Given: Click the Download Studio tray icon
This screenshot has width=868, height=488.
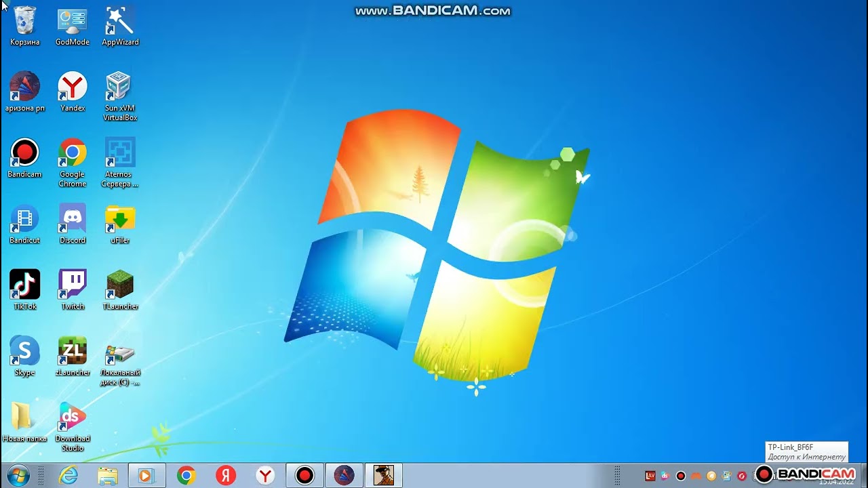Looking at the screenshot, I should pyautogui.click(x=665, y=476).
